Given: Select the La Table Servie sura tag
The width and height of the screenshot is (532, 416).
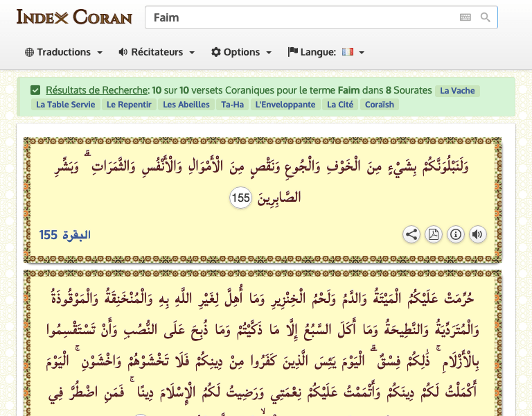Looking at the screenshot, I should (65, 105).
